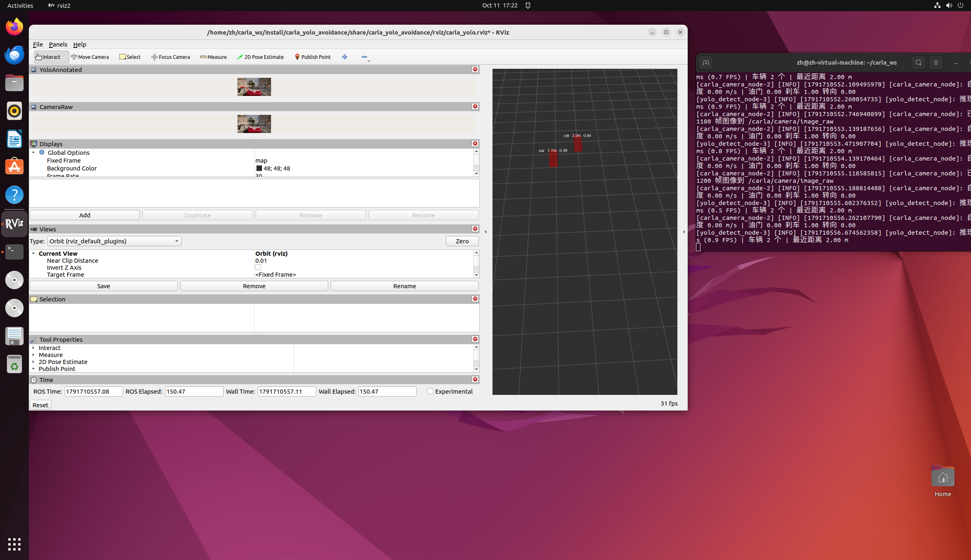This screenshot has height=560, width=971.
Task: Expand the 2D Pose Estimate properties
Action: point(33,362)
